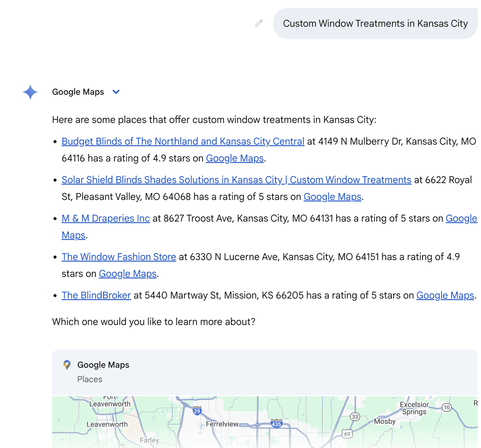Click Google Maps link after Window Fashion Store rating
This screenshot has width=481, height=448.
127,273
